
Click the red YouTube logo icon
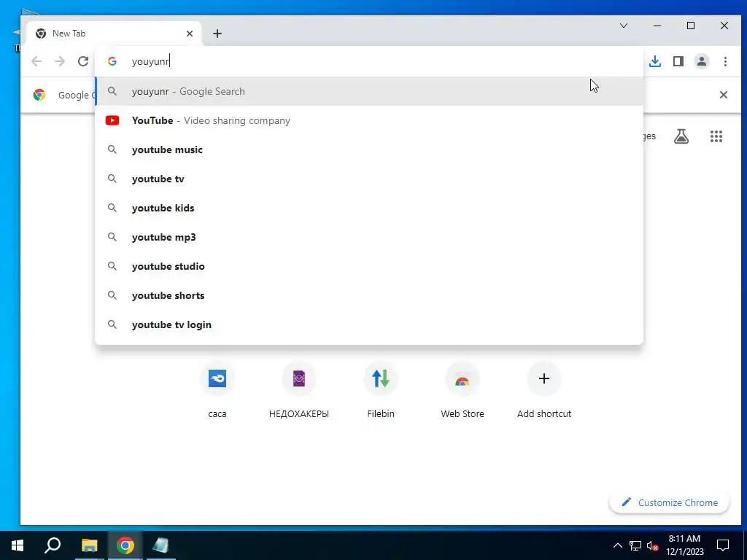coord(112,120)
